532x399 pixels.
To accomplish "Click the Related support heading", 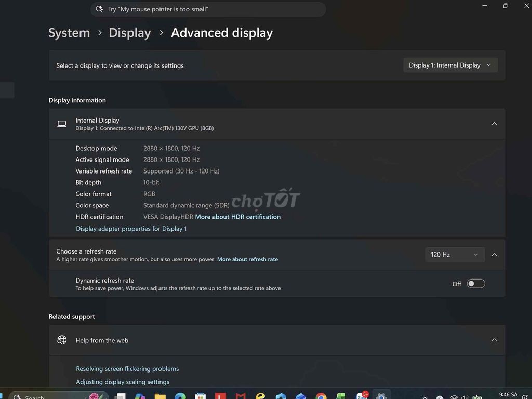I will click(x=72, y=317).
